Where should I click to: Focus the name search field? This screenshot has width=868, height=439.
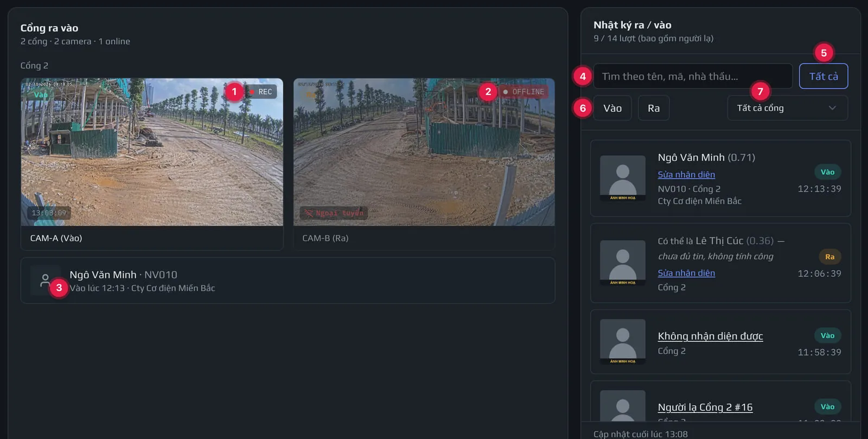tap(693, 77)
